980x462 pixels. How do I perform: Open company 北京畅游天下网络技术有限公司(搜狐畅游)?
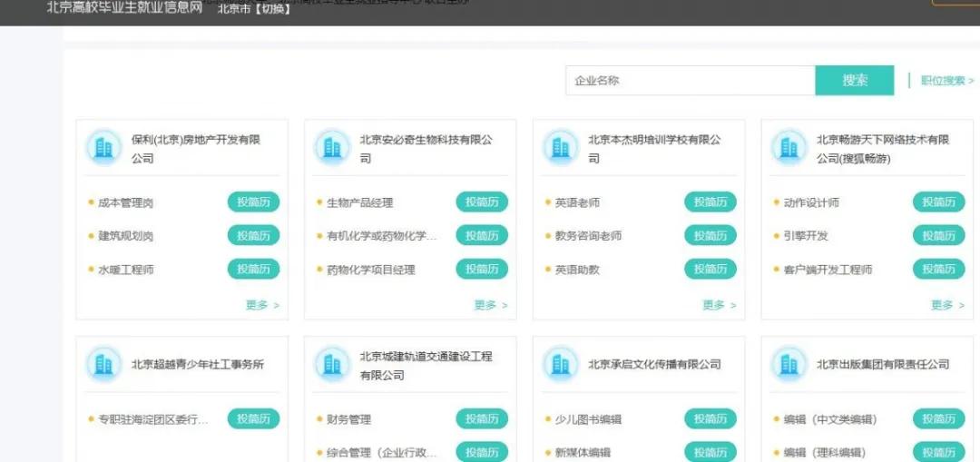point(883,149)
